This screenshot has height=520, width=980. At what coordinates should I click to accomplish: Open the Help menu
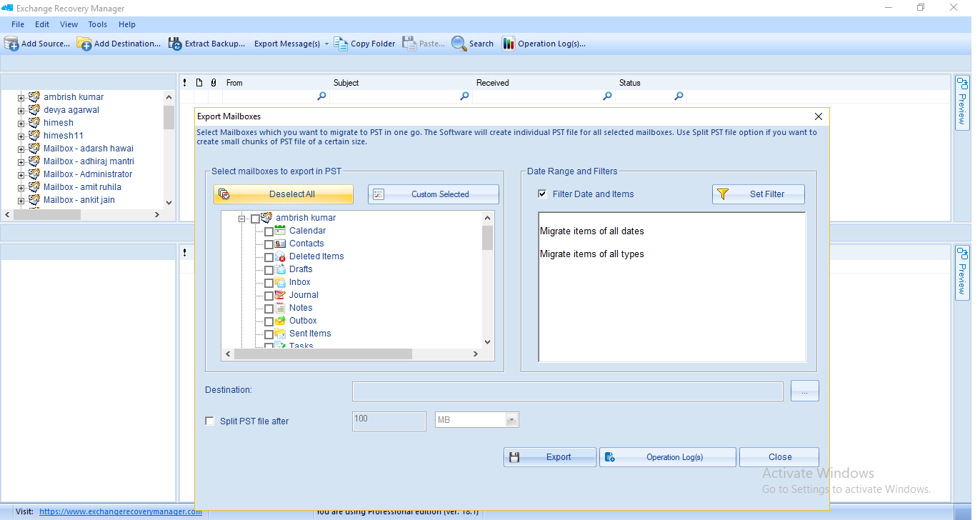(x=127, y=24)
